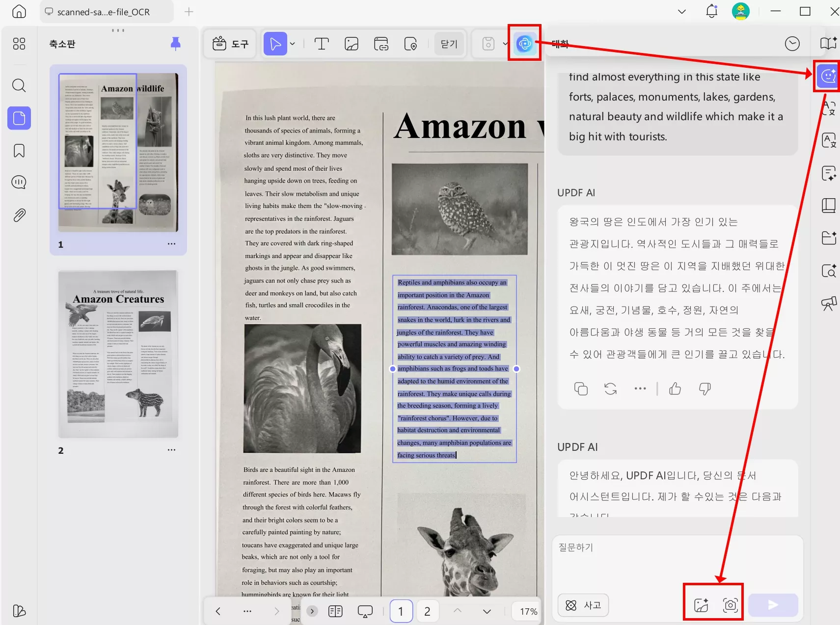Screen dimensions: 840x625
Task: Select the text edit tool
Action: tap(322, 44)
